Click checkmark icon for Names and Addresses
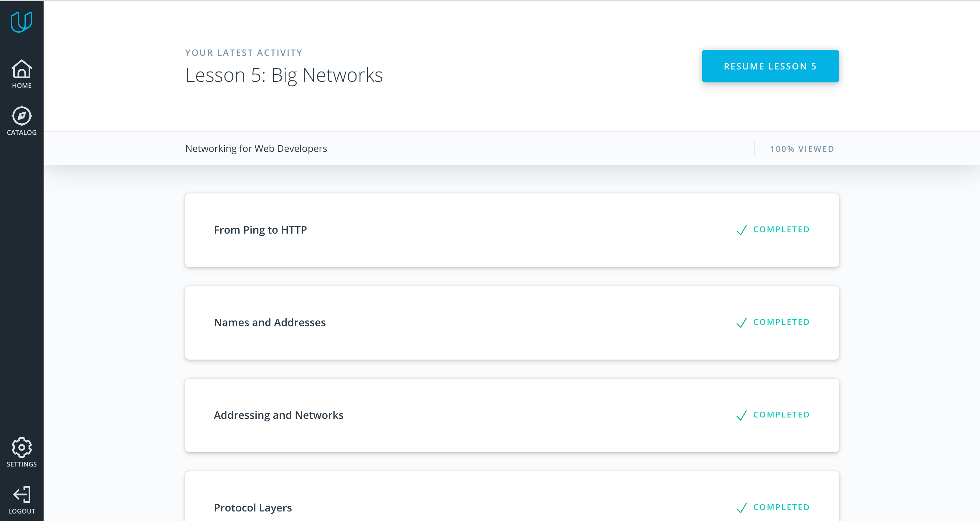980x521 pixels. pyautogui.click(x=741, y=323)
